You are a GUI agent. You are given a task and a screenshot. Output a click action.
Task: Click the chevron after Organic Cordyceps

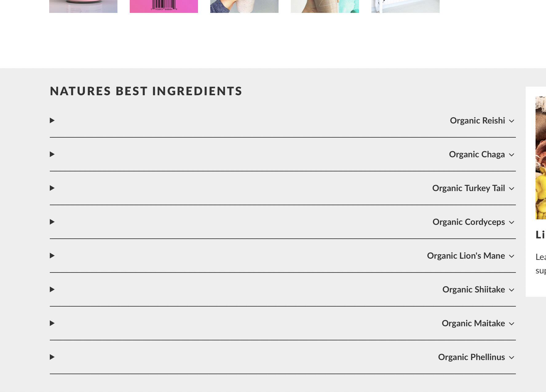click(512, 222)
